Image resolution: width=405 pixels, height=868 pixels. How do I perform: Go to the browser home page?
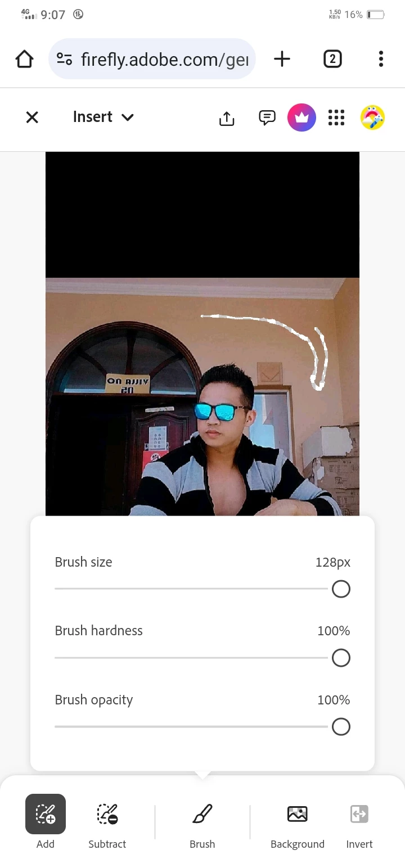[25, 58]
